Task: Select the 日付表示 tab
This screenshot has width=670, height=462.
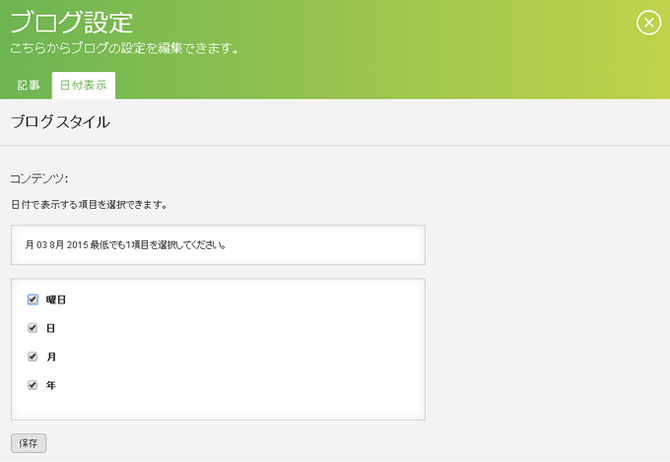Action: (x=83, y=85)
